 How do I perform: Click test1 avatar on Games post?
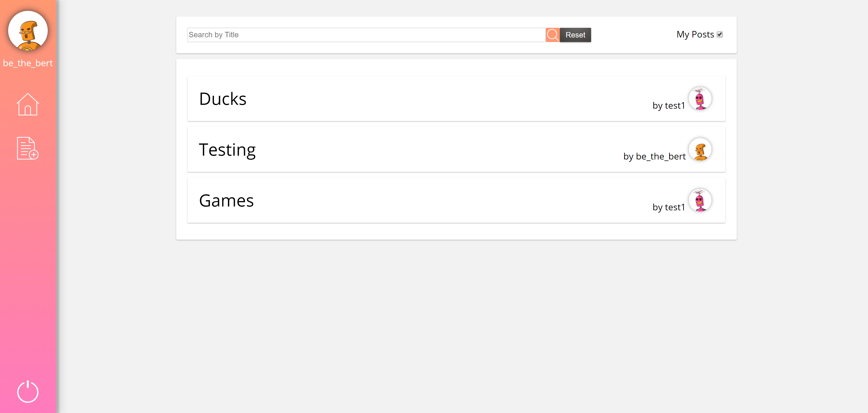coord(700,200)
